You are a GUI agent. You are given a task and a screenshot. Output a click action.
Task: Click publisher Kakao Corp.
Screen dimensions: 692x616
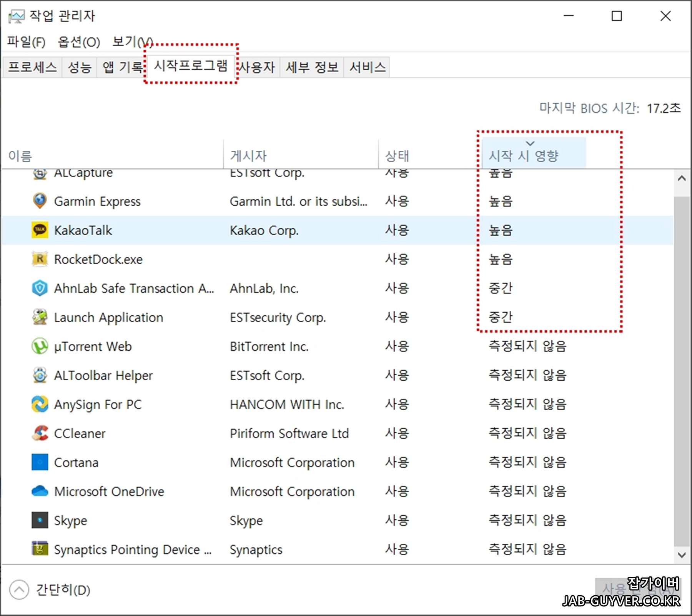pos(264,230)
